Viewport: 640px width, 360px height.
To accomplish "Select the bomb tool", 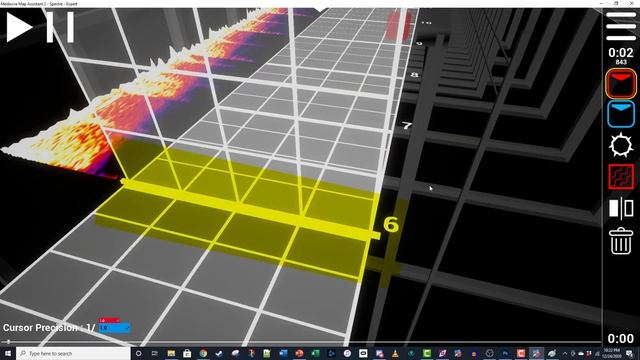I will (621, 145).
